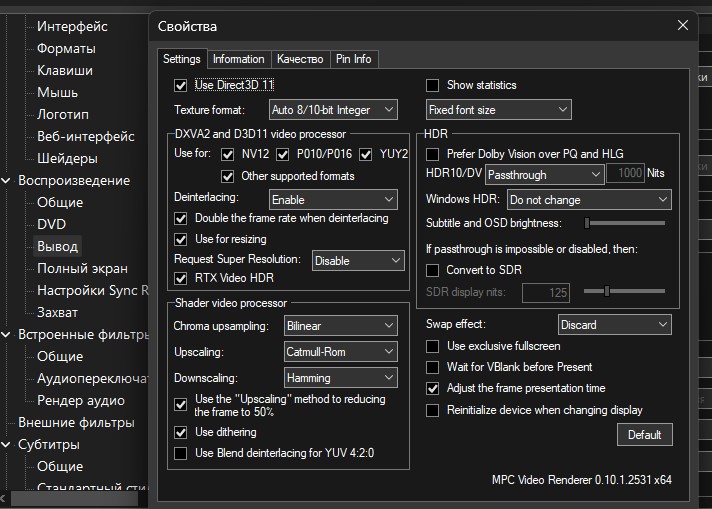
Task: Select the Settings tab
Action: click(182, 59)
